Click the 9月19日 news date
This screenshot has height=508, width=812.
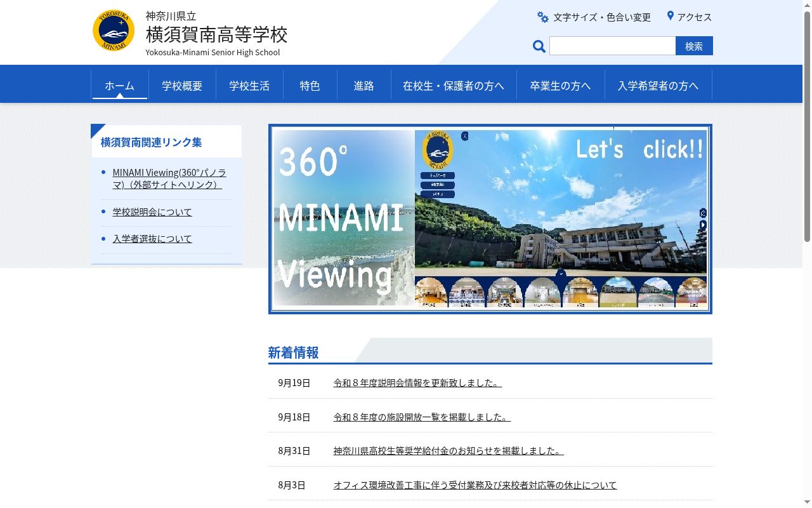pos(294,383)
